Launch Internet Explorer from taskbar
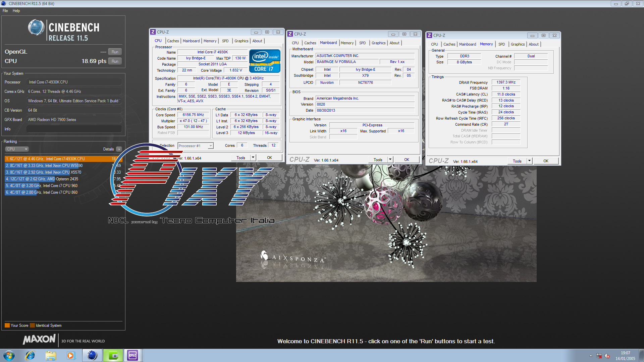This screenshot has width=644, height=362. [30, 355]
